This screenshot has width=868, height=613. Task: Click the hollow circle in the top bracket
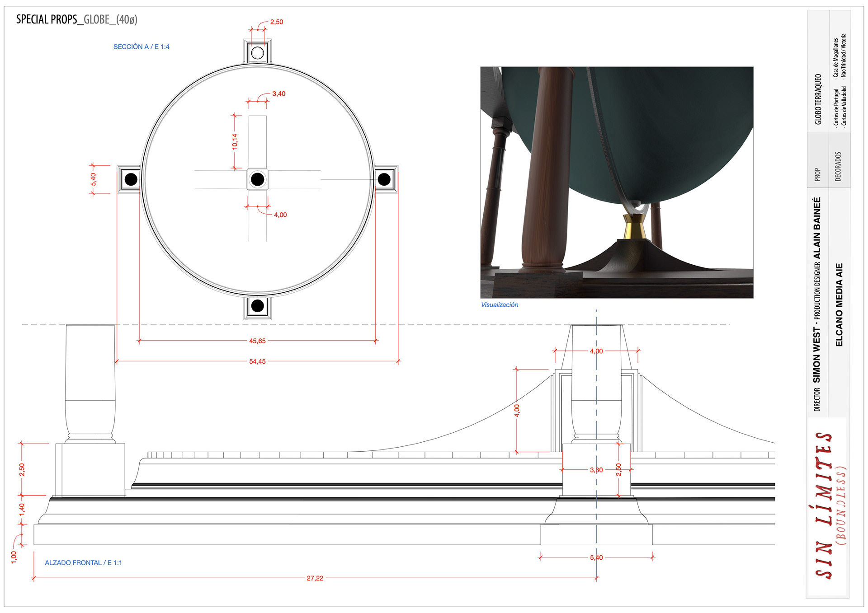[x=257, y=53]
